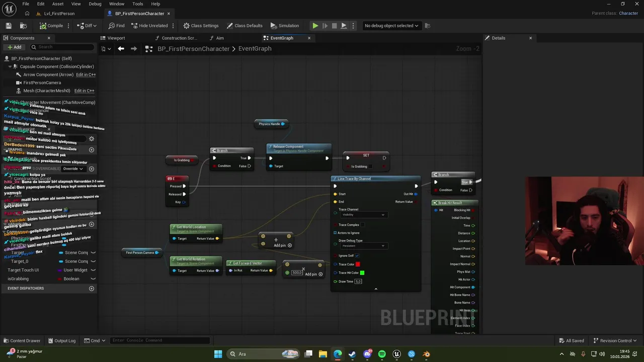Image resolution: width=644 pixels, height=362 pixels.
Task: Click Add pin beside the 500.0 value
Action: coord(314,274)
